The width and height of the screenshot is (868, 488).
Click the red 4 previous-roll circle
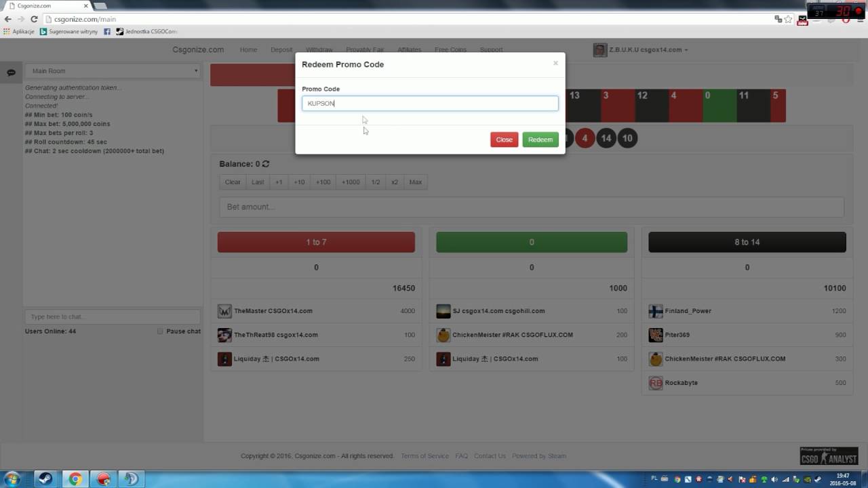[x=585, y=138]
